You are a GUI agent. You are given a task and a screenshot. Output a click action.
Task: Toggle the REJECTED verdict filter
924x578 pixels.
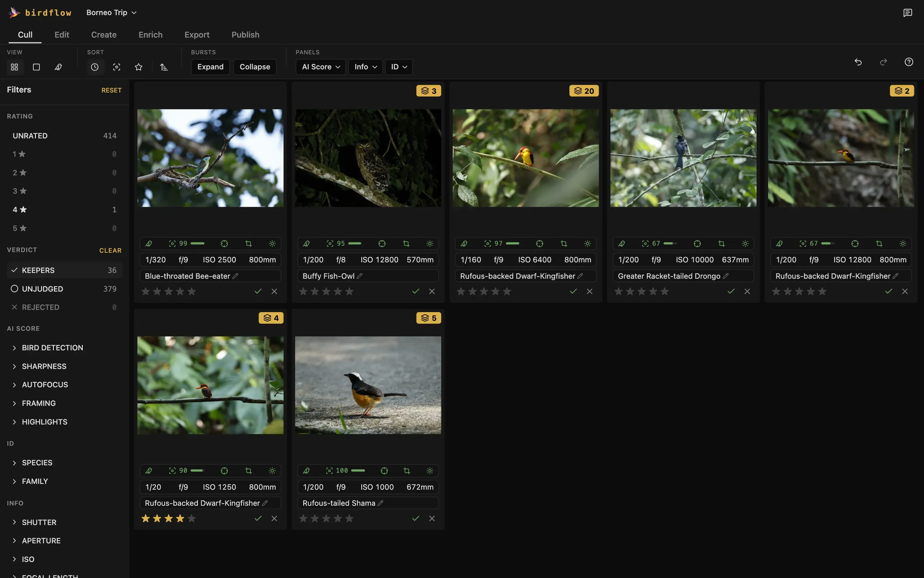tap(64, 307)
